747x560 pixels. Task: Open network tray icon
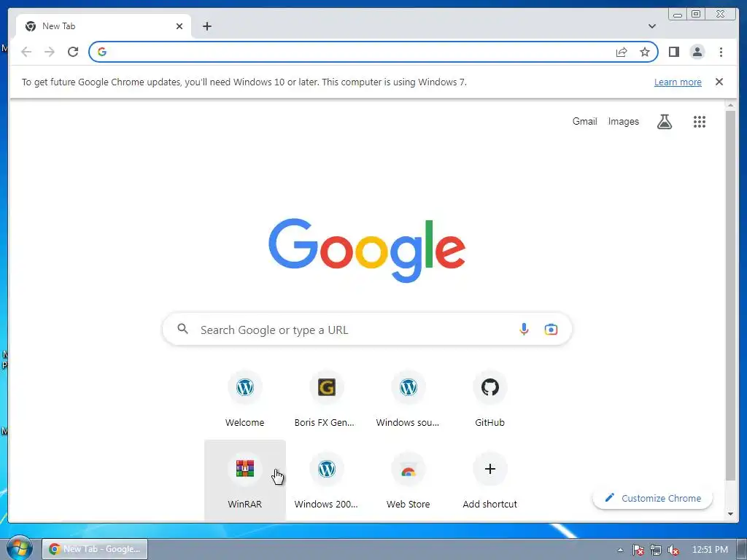(x=656, y=550)
